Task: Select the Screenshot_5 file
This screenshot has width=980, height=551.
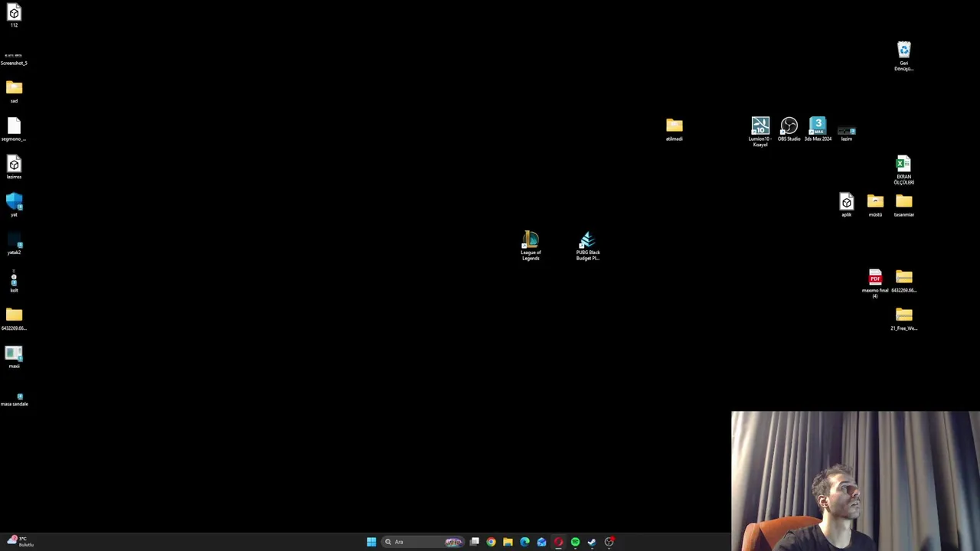Action: pos(14,59)
